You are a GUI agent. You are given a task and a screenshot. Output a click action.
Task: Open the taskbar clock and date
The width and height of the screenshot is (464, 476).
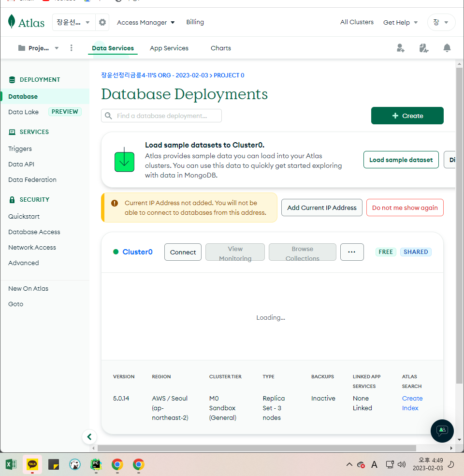pos(428,464)
